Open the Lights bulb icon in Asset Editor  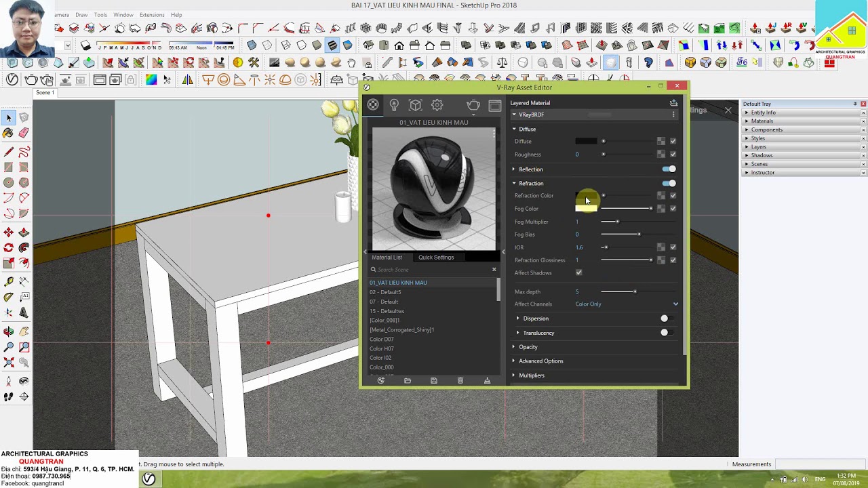394,104
